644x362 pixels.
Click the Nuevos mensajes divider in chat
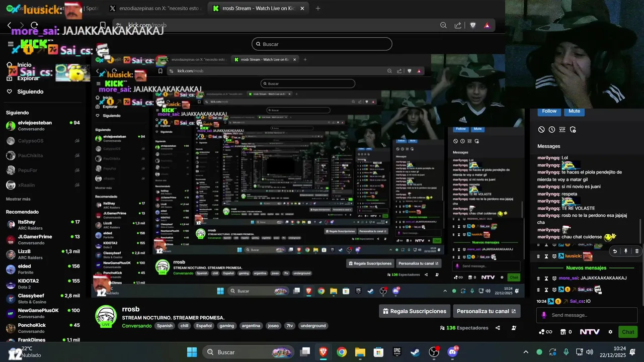pos(586,268)
